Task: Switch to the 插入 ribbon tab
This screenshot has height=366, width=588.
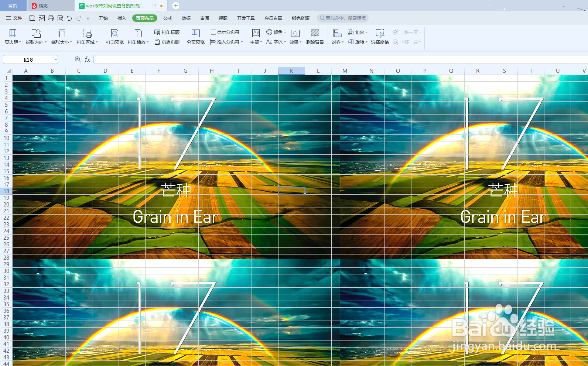Action: point(122,18)
